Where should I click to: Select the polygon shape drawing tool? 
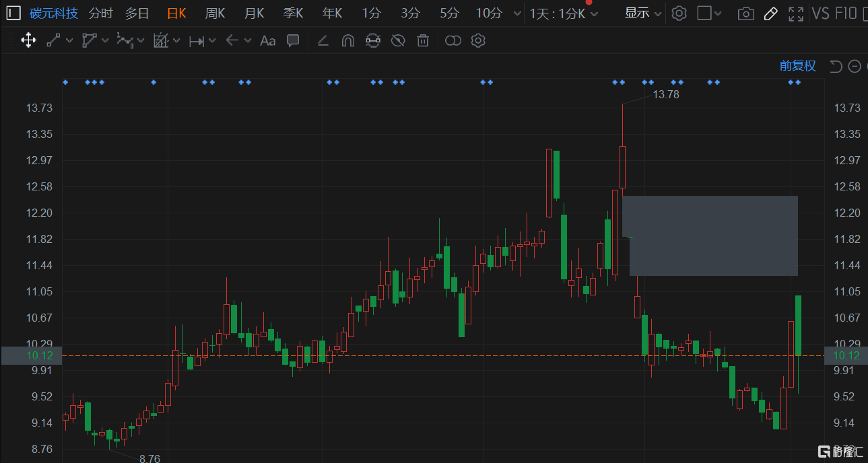[89, 40]
